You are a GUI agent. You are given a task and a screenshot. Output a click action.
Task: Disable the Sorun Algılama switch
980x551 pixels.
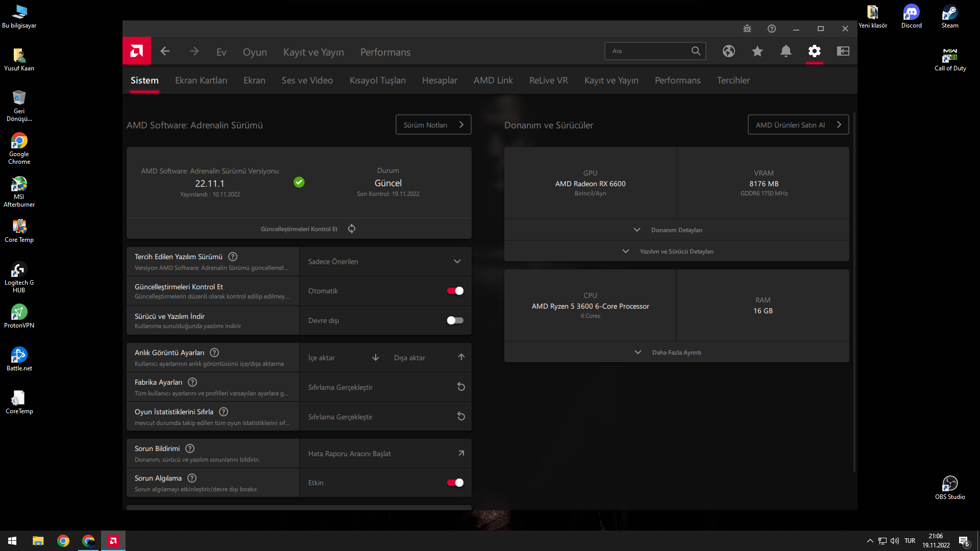pos(455,483)
